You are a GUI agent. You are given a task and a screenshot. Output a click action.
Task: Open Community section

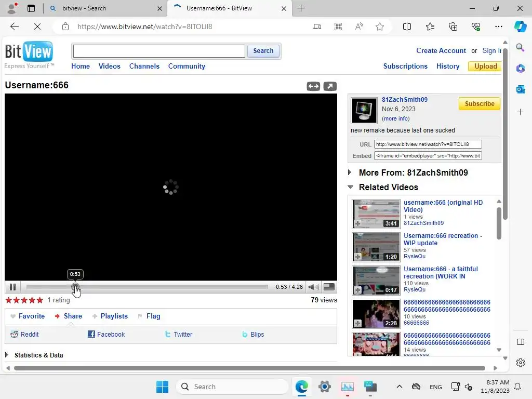187,66
